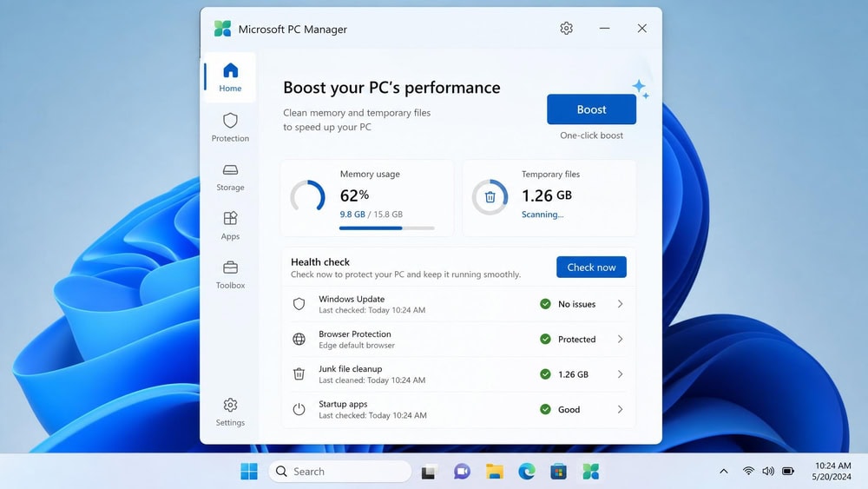Select the Junk file cleanup label
Viewport: 868px width, 489px height.
(x=351, y=369)
